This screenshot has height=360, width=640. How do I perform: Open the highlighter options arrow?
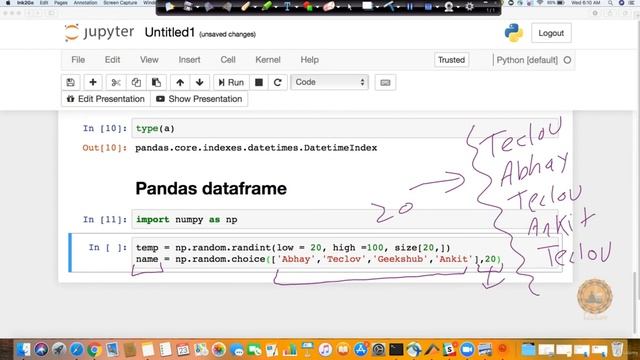276,7
